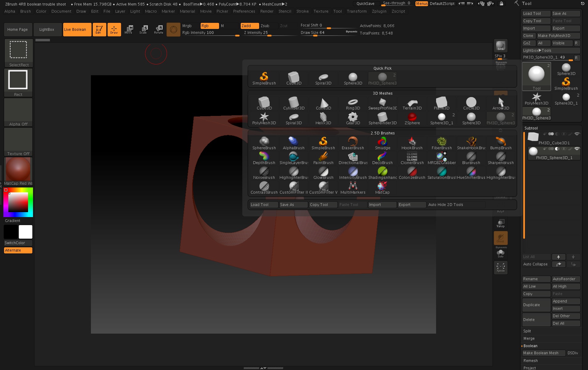Pick a hue in the color picker square
Viewport: 588px width, 370px height.
tap(18, 202)
